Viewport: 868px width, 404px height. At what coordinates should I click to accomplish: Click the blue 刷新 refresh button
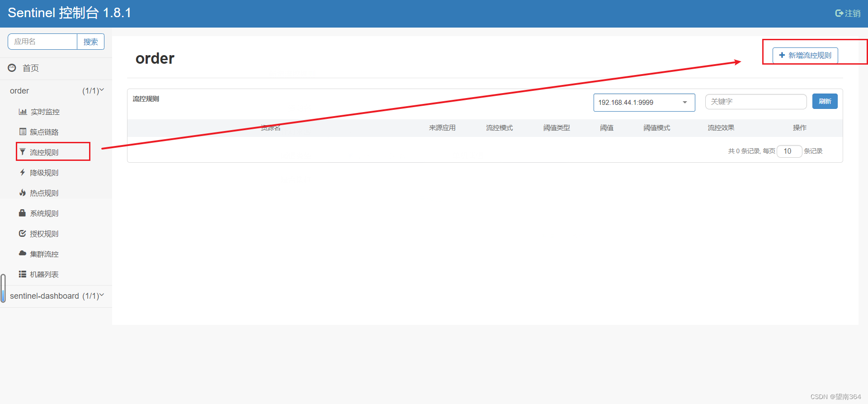coord(825,101)
